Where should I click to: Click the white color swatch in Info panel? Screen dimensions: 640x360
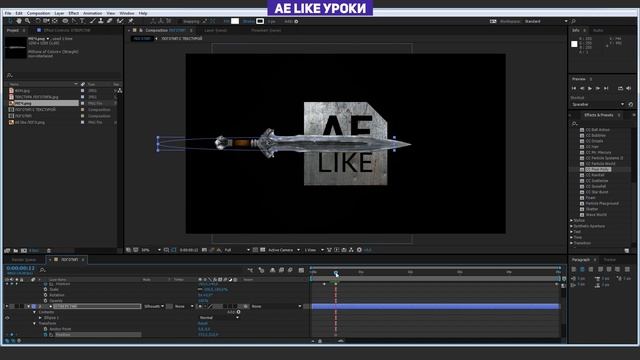[x=574, y=44]
